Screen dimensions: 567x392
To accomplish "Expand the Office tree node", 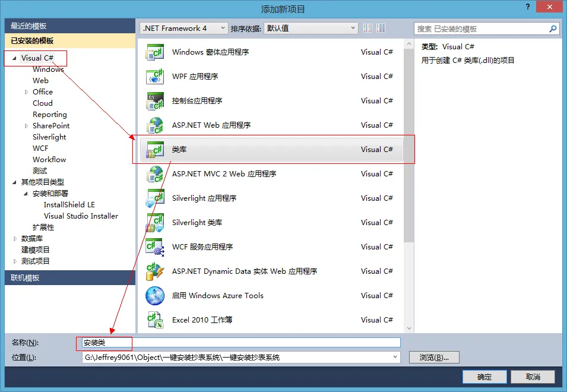I will coord(26,92).
